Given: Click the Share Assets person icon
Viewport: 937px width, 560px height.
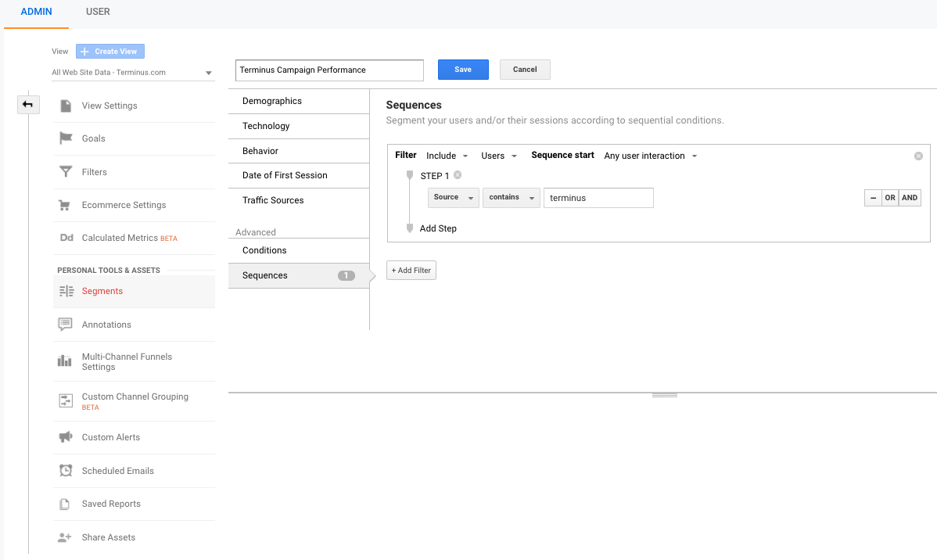Looking at the screenshot, I should (65, 537).
